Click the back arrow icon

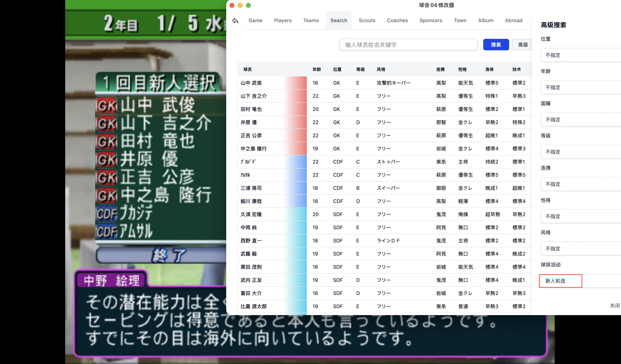pyautogui.click(x=235, y=21)
